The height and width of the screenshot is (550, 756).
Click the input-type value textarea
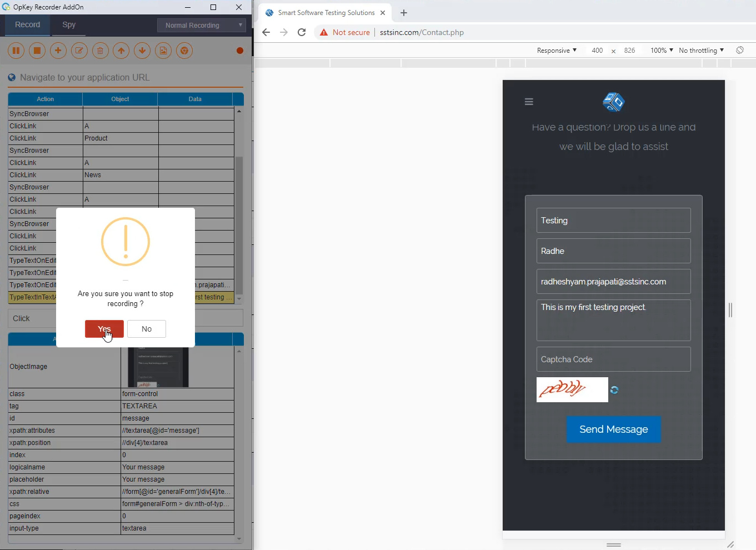pyautogui.click(x=177, y=528)
